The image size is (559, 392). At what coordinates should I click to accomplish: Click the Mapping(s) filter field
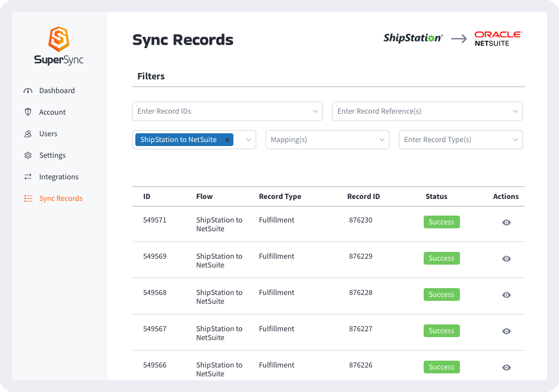click(327, 140)
